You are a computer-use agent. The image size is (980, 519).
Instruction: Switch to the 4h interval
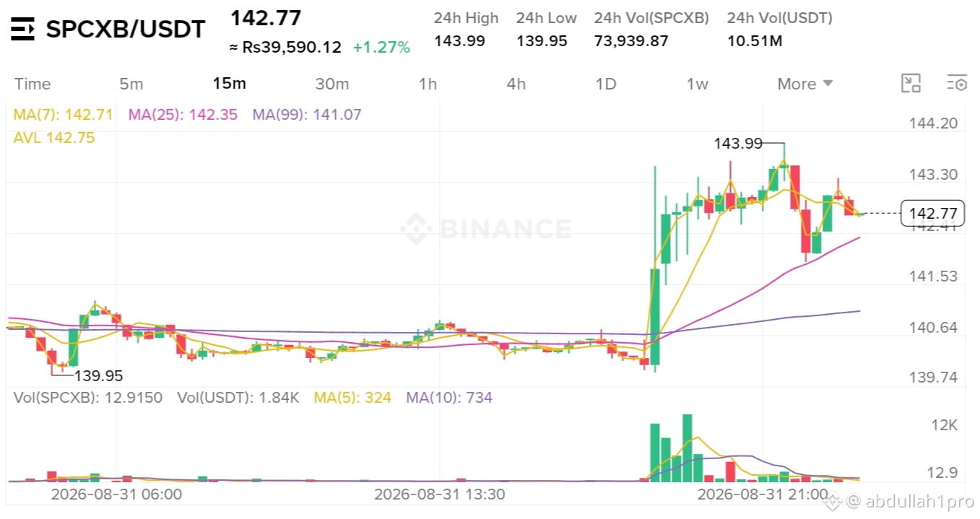[x=516, y=84]
